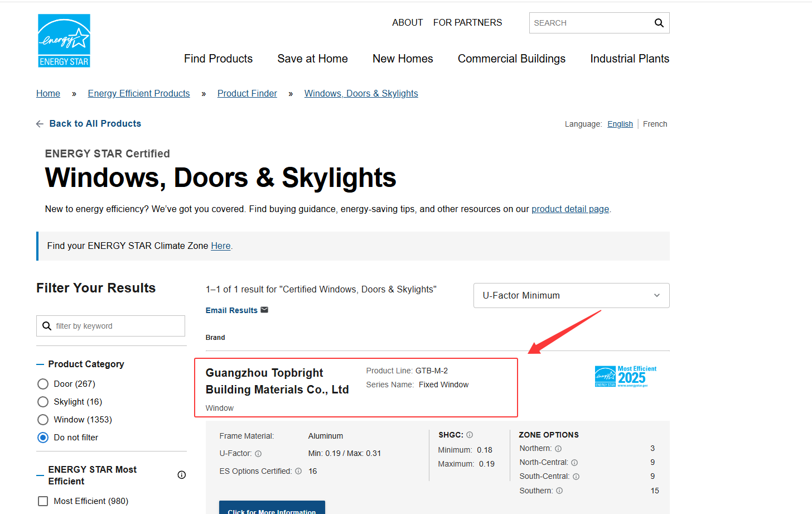Open the product detail page link
The width and height of the screenshot is (812, 514).
coord(570,209)
